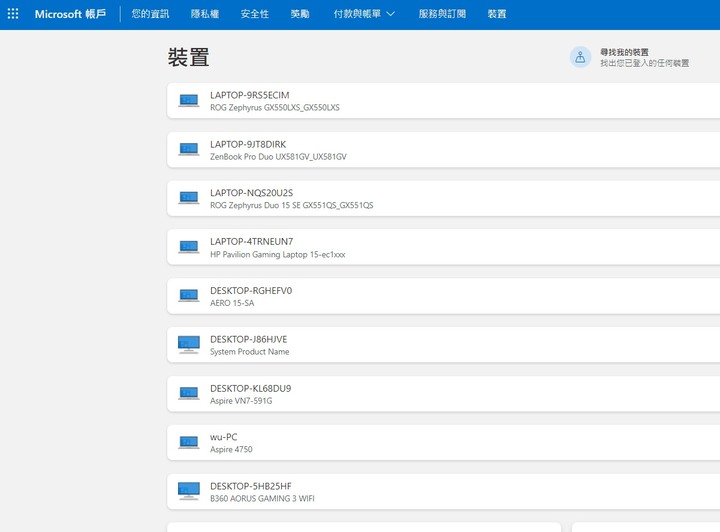Click the ROG Zephyrus GX550LXS_GX550LXS model text

275,107
